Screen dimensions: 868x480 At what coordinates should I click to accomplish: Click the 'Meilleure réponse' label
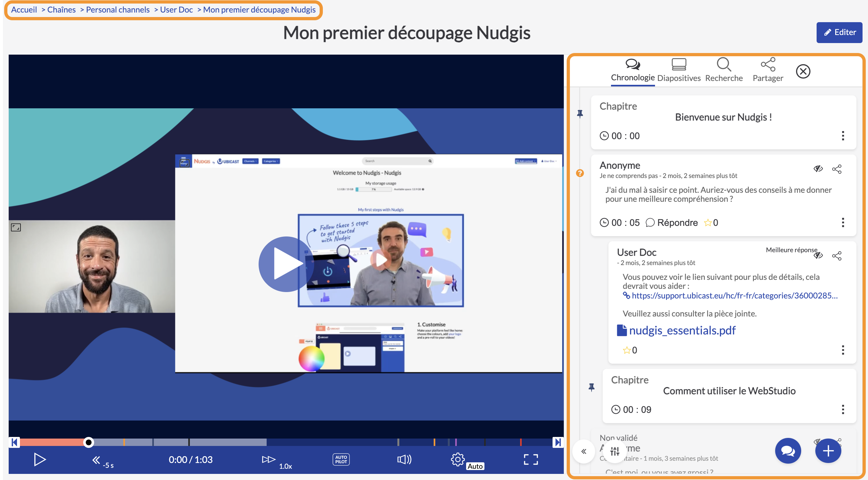pyautogui.click(x=791, y=250)
